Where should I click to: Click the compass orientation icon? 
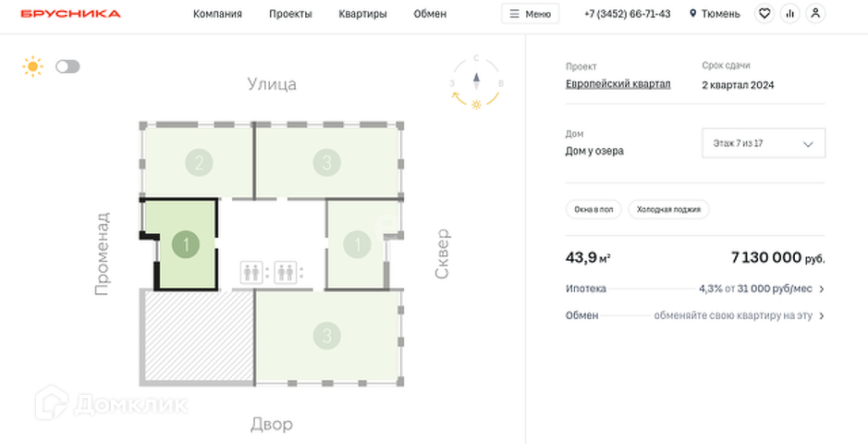click(476, 83)
